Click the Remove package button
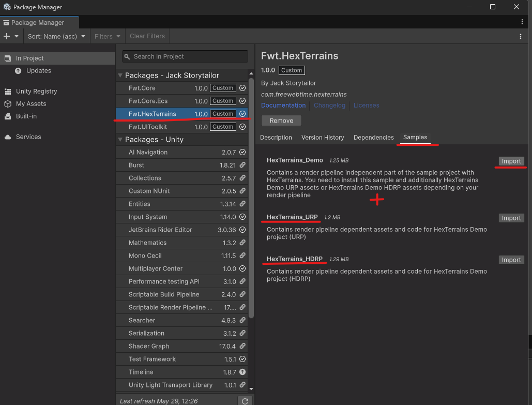Viewport: 532px width, 405px height. tap(281, 121)
